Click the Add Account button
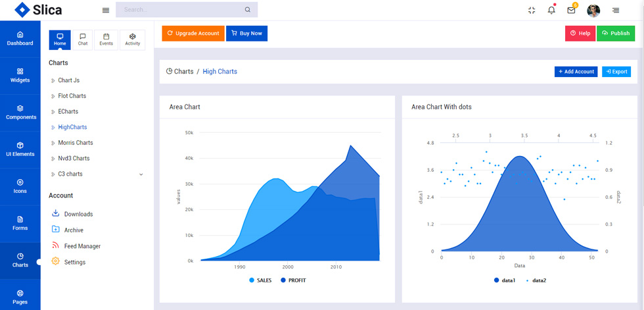This screenshot has width=644, height=310. (x=576, y=72)
